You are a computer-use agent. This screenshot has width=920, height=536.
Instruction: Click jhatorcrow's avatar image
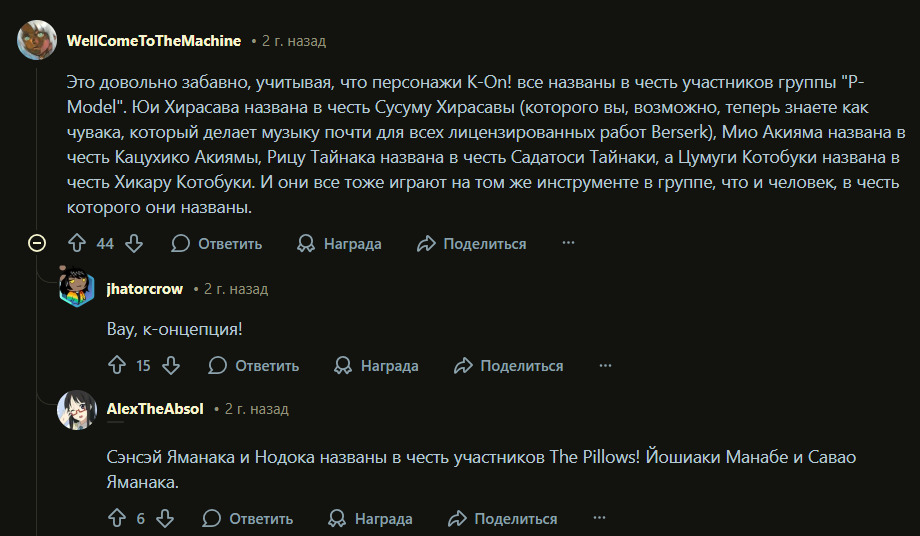pos(77,289)
